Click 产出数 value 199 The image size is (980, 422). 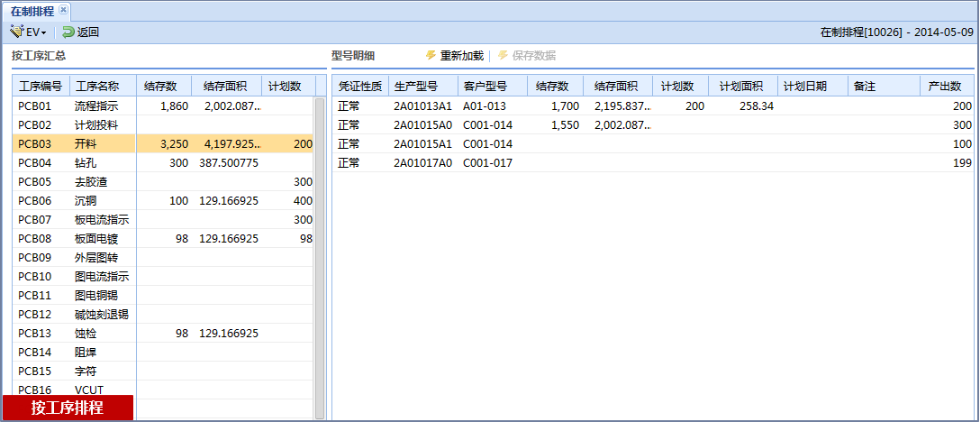click(x=963, y=163)
